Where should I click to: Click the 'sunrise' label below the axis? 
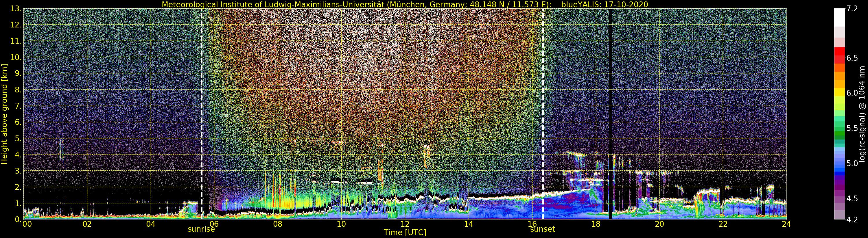pyautogui.click(x=201, y=229)
